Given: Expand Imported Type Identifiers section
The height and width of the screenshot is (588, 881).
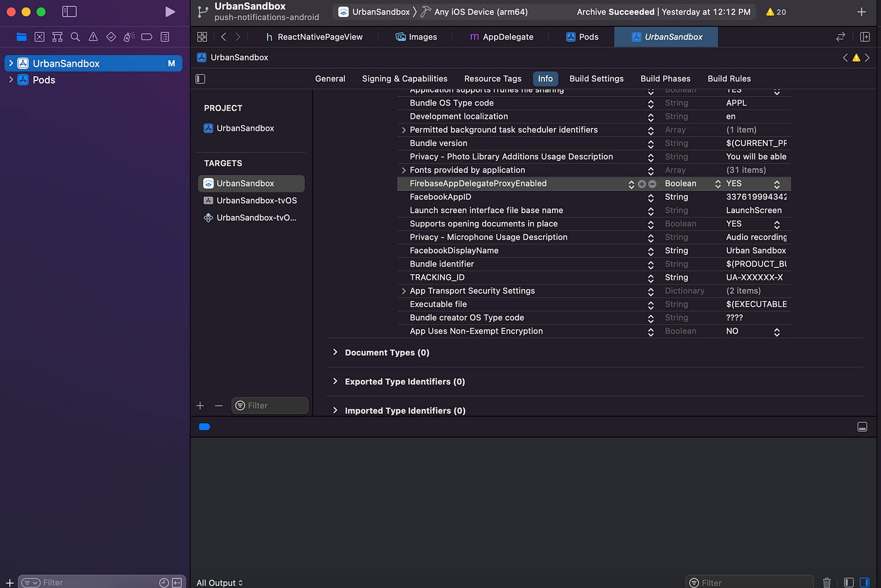Looking at the screenshot, I should (x=335, y=410).
